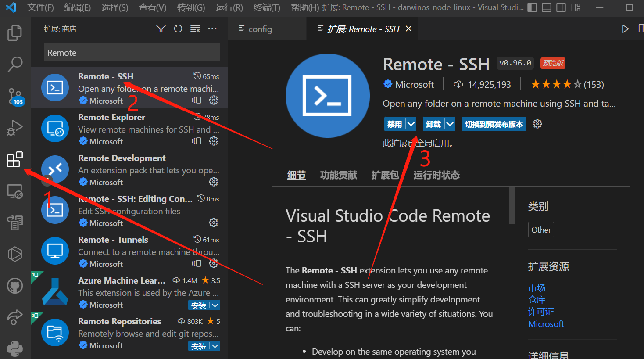Viewport: 644px width, 359px height.
Task: Install Azure Machine Learning extension
Action: (199, 305)
